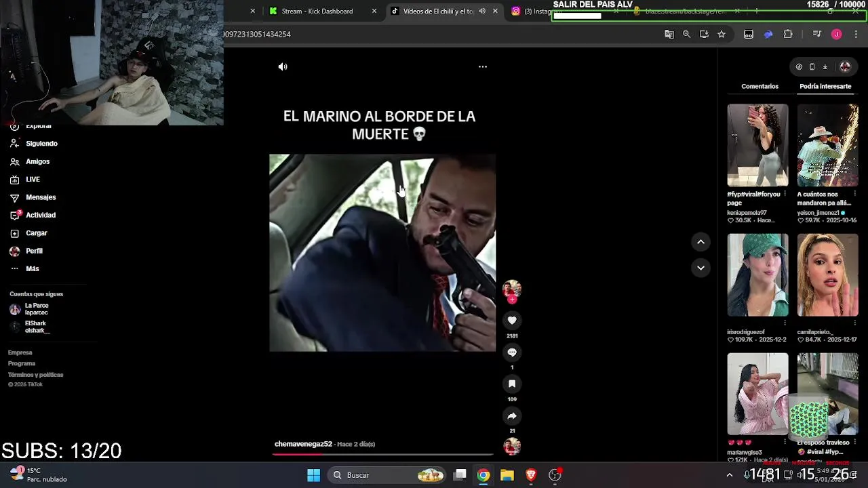
Task: Open the Chrome three-dot menu
Action: pos(856,34)
